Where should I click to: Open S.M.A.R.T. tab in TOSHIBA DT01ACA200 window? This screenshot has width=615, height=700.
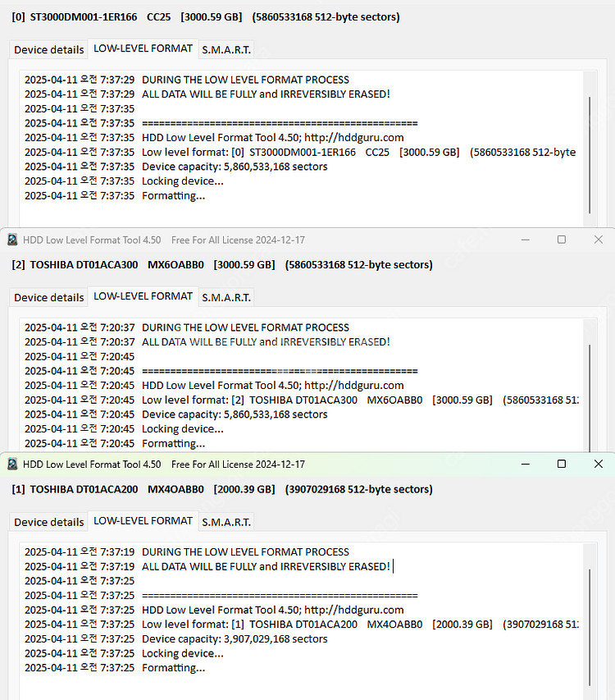click(226, 522)
